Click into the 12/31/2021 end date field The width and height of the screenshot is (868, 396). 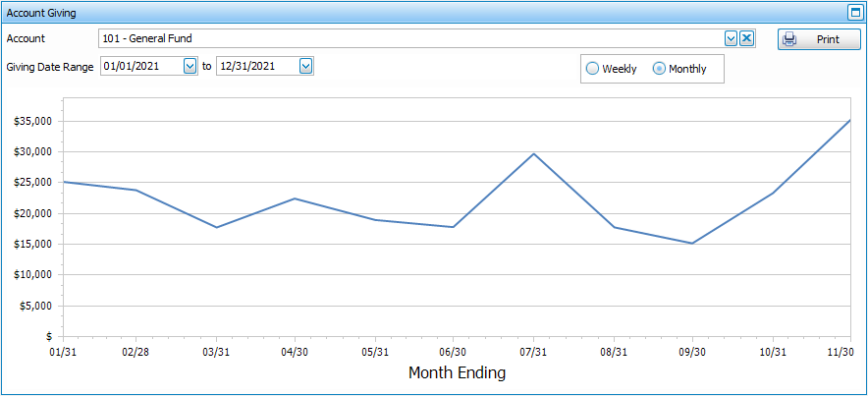(x=256, y=66)
